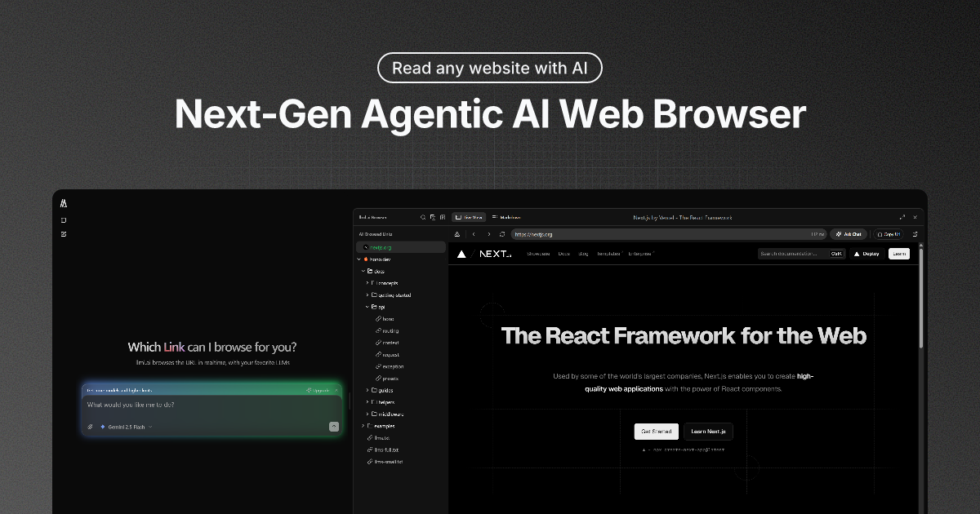Screen dimensions: 980x514
Task: Expand the middleware folder
Action: coord(367,414)
